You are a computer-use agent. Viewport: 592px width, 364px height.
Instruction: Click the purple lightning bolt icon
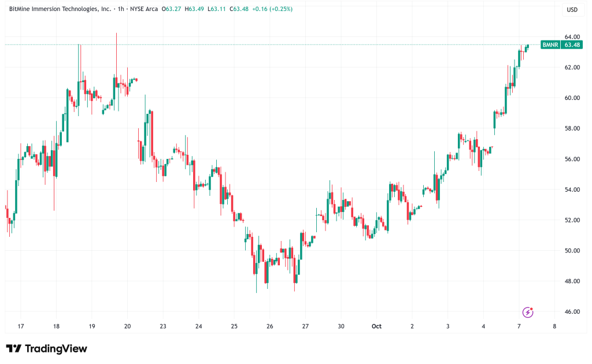pos(527,312)
